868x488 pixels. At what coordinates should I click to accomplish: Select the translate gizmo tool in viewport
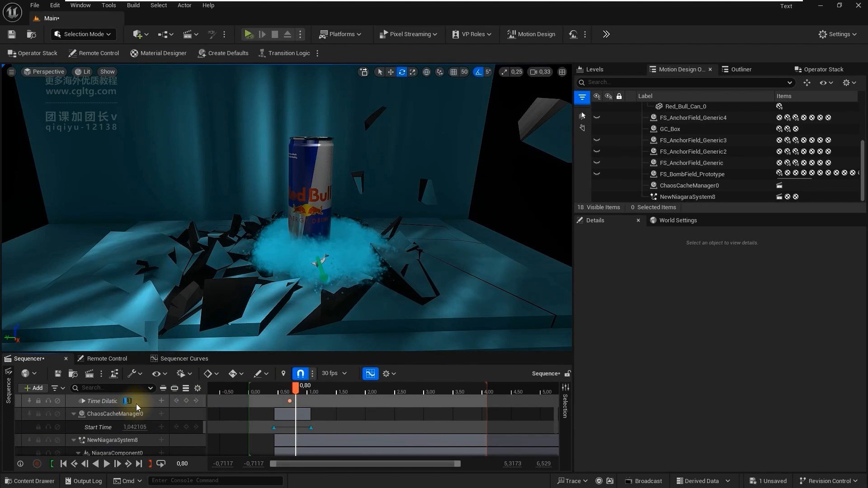coord(391,72)
